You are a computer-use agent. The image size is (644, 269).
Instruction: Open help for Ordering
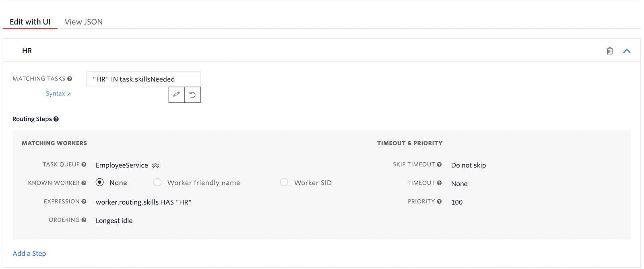click(x=84, y=220)
